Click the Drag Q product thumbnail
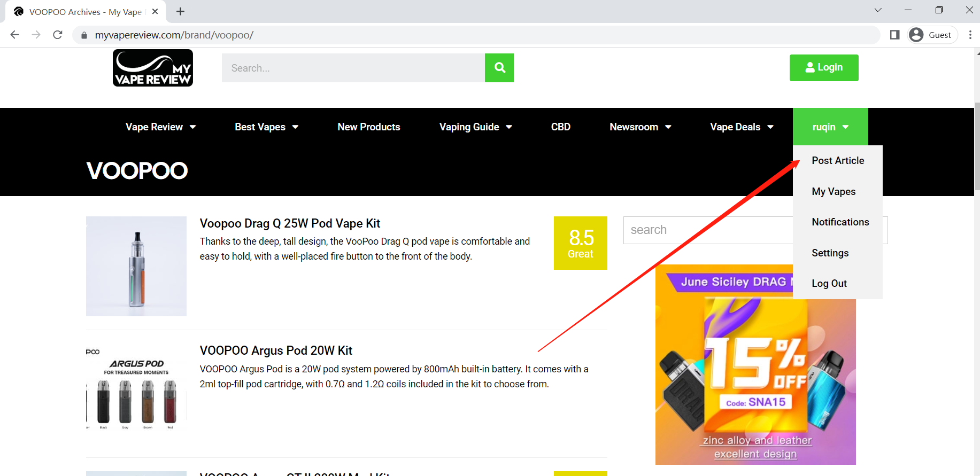Image resolution: width=980 pixels, height=476 pixels. click(x=136, y=266)
